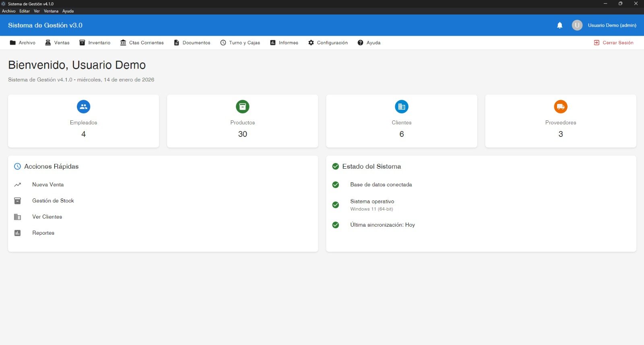Choose the Ver Clientes quick action
The image size is (644, 345).
tap(47, 217)
